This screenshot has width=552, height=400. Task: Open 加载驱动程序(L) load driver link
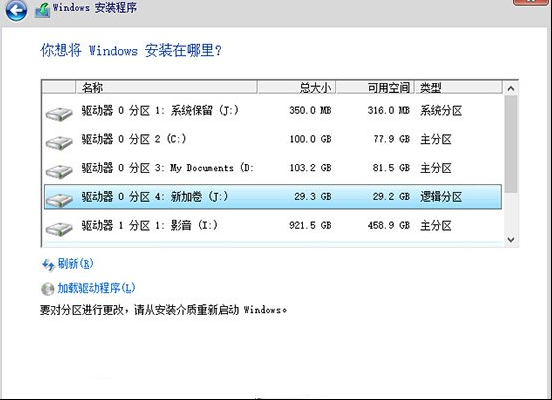96,288
